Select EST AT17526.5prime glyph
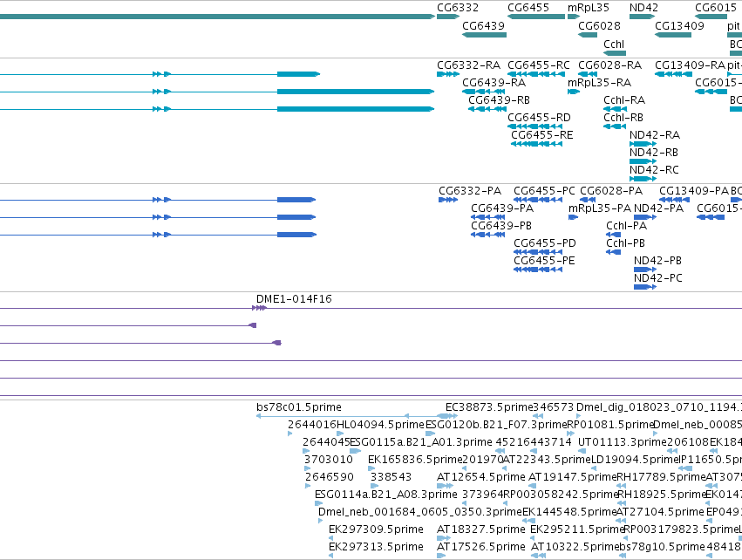This screenshot has height=560, width=742. click(x=441, y=557)
